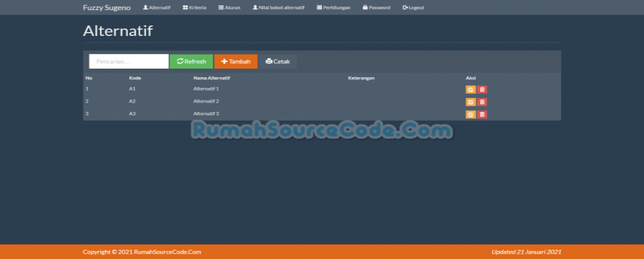The height and width of the screenshot is (259, 644).
Task: Select the Alternatif 1 name cell
Action: pos(206,89)
